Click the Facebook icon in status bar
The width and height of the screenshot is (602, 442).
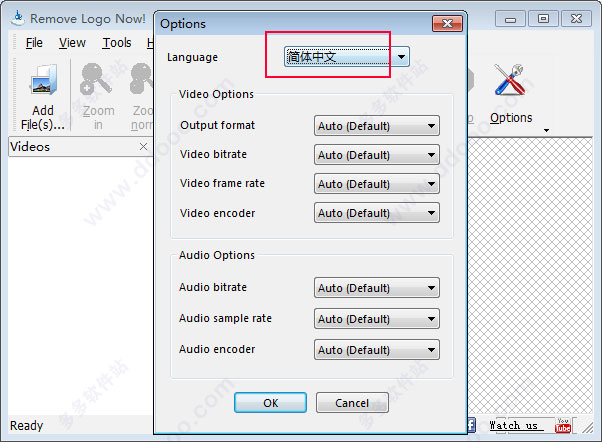471,425
